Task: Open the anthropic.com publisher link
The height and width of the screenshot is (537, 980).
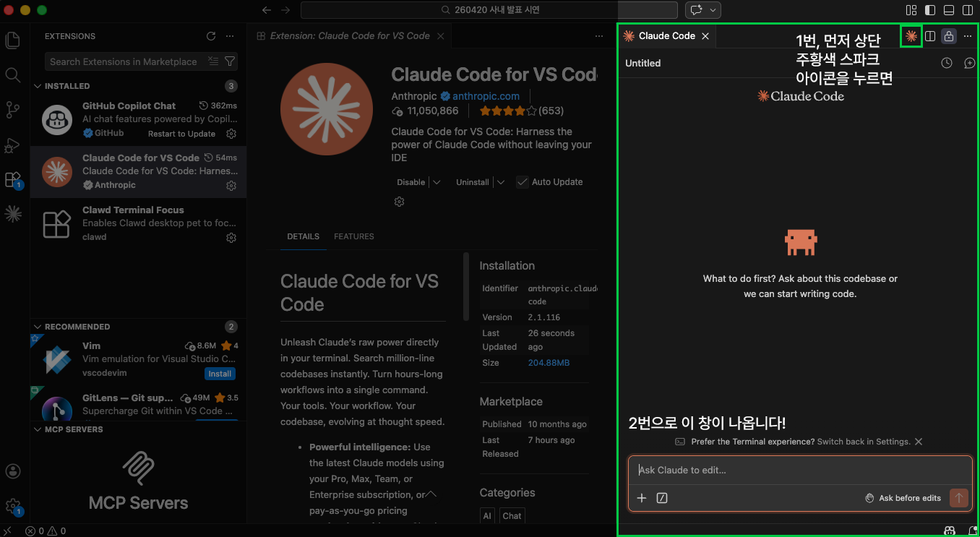Action: 486,96
